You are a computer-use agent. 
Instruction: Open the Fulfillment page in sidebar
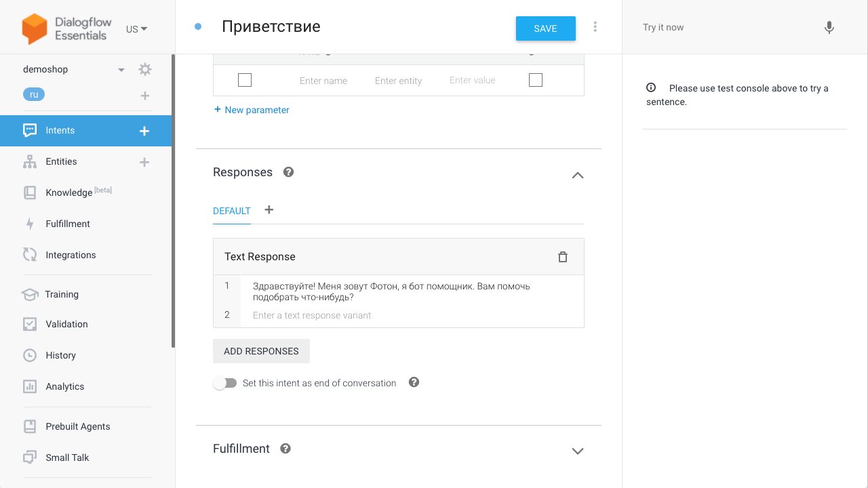click(68, 224)
